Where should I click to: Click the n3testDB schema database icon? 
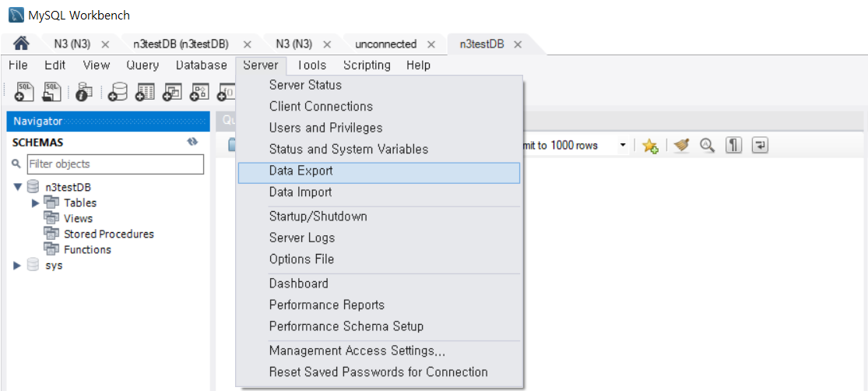33,187
